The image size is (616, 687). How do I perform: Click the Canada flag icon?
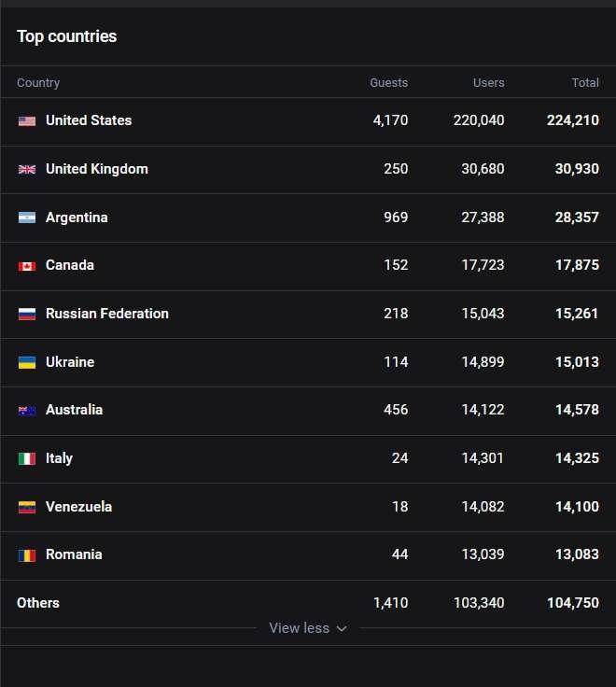(27, 266)
